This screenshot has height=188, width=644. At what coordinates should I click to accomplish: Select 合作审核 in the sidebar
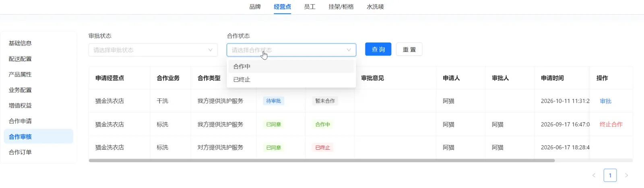(38, 137)
